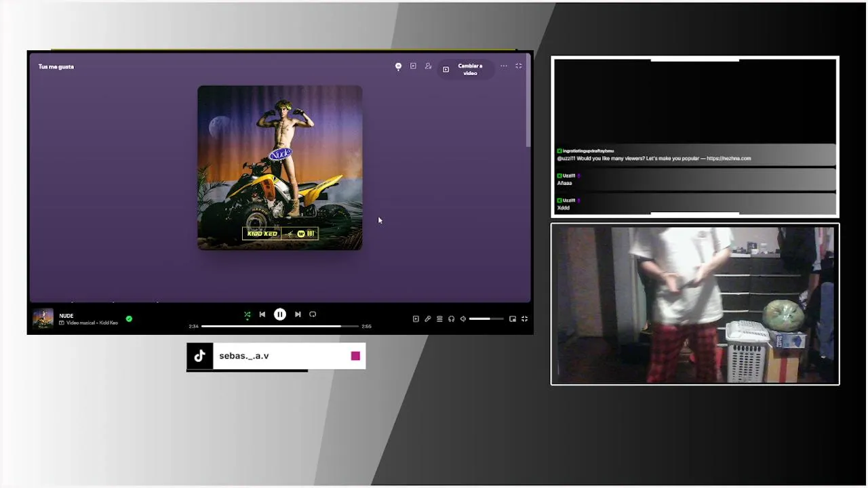Screen dimensions: 868x488
Task: Open the three-dots more options menu
Action: click(x=504, y=66)
